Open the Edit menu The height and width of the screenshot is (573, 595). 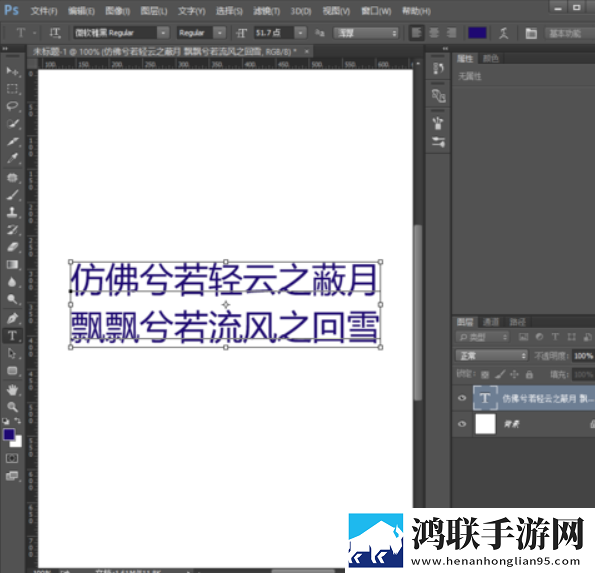(81, 11)
